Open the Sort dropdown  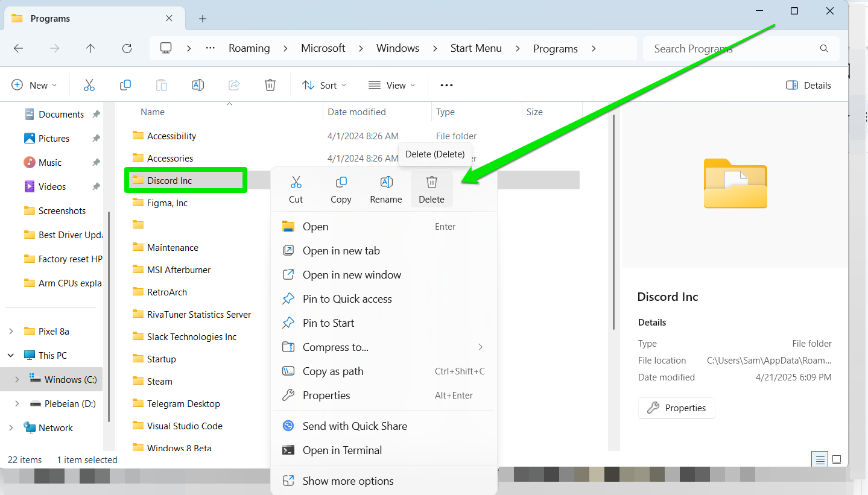[325, 85]
